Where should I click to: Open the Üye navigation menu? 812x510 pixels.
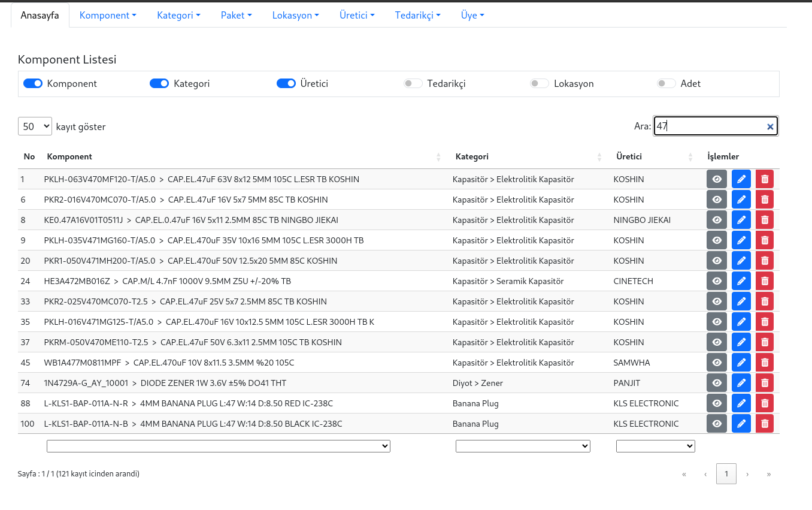click(x=472, y=15)
